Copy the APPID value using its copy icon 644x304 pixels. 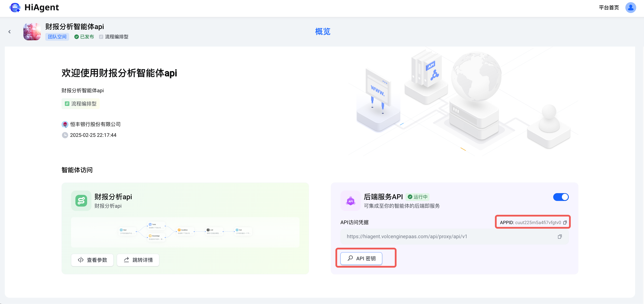[x=565, y=222]
